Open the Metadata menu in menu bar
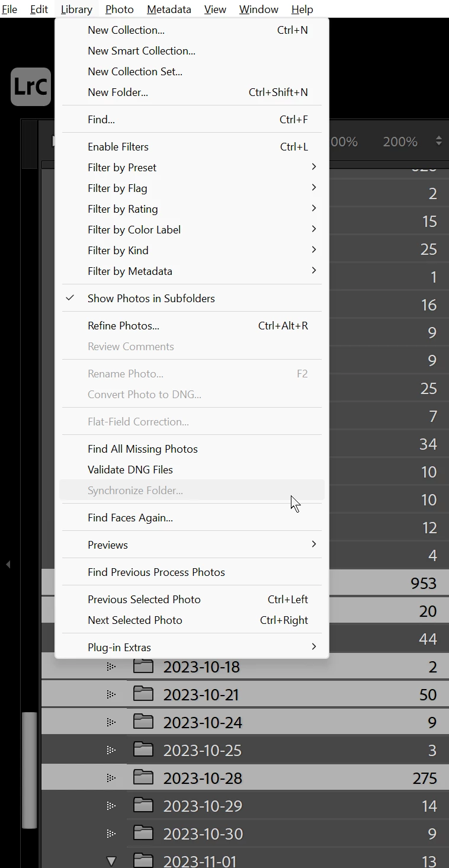Viewport: 449px width, 868px height. 169,9
